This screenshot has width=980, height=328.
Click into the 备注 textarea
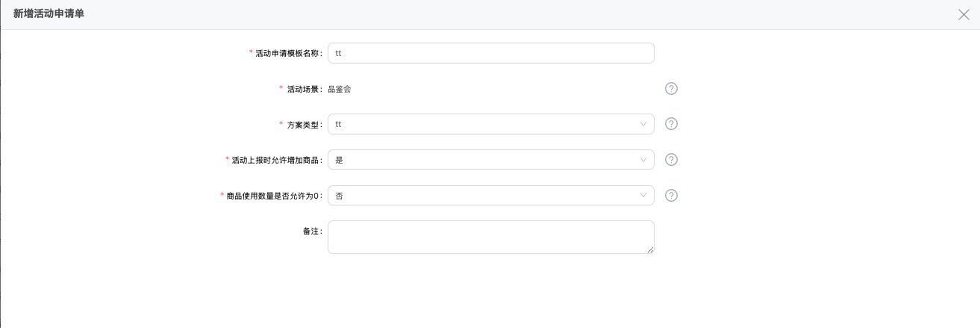tap(490, 237)
